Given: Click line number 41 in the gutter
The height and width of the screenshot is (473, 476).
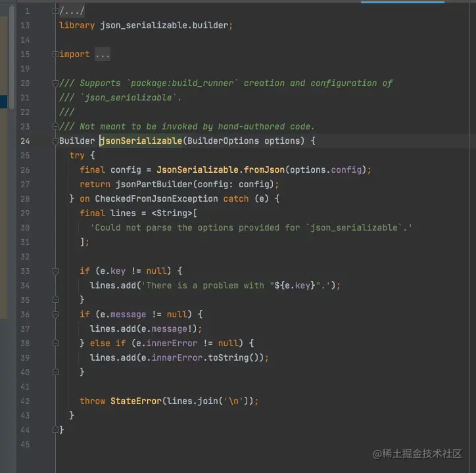Looking at the screenshot, I should tap(25, 386).
